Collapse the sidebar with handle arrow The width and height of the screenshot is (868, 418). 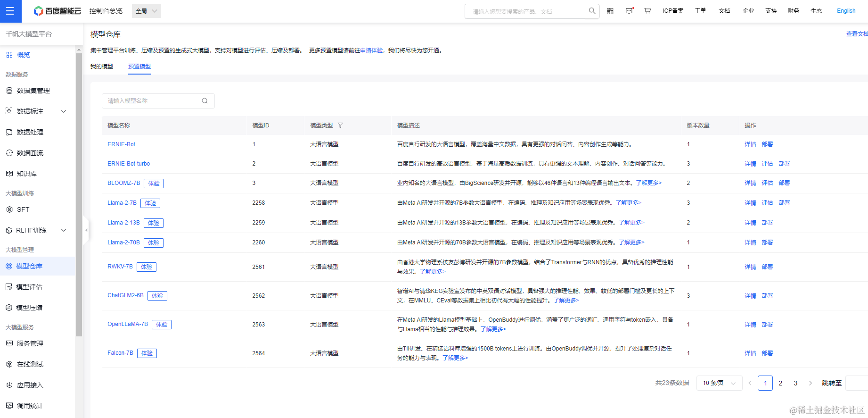coord(86,230)
